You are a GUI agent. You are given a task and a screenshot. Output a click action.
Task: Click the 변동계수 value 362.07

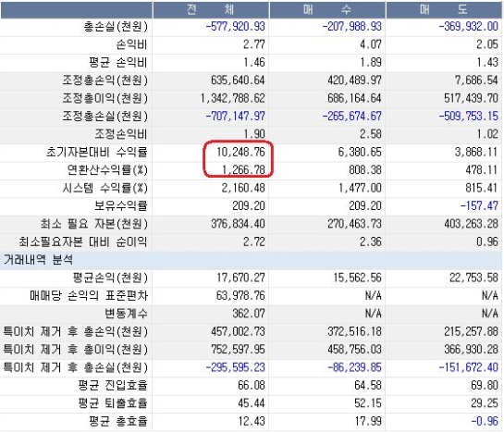coord(249,314)
